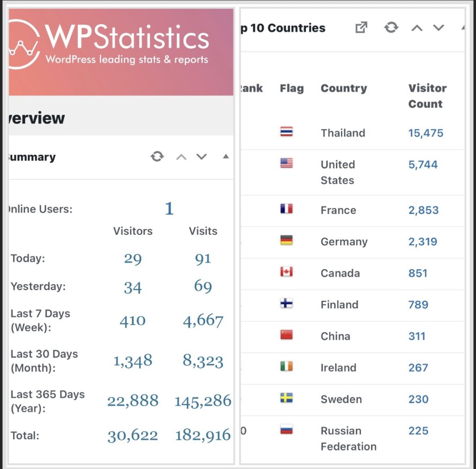476x469 pixels.
Task: Click the WP Statistics logo banner
Action: point(121,52)
